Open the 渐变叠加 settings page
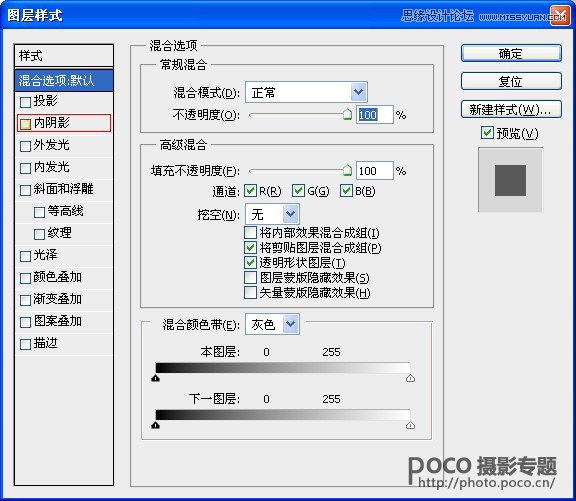The width and height of the screenshot is (576, 501). coord(57,299)
